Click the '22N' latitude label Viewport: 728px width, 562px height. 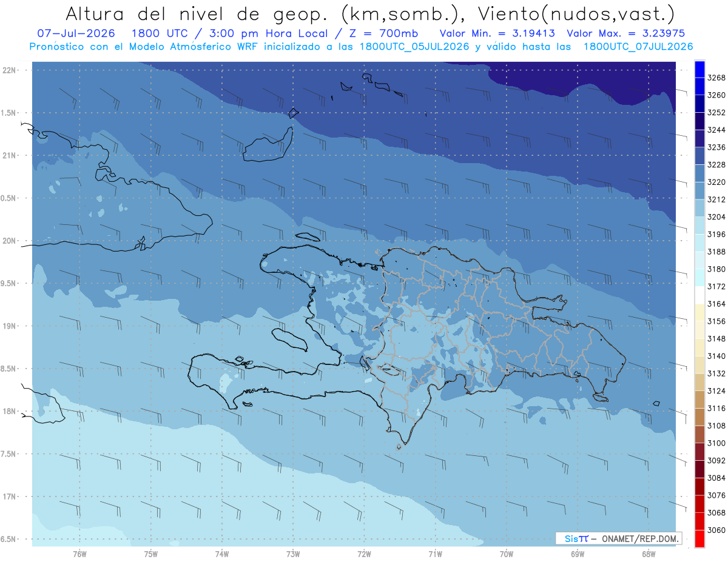pyautogui.click(x=10, y=70)
